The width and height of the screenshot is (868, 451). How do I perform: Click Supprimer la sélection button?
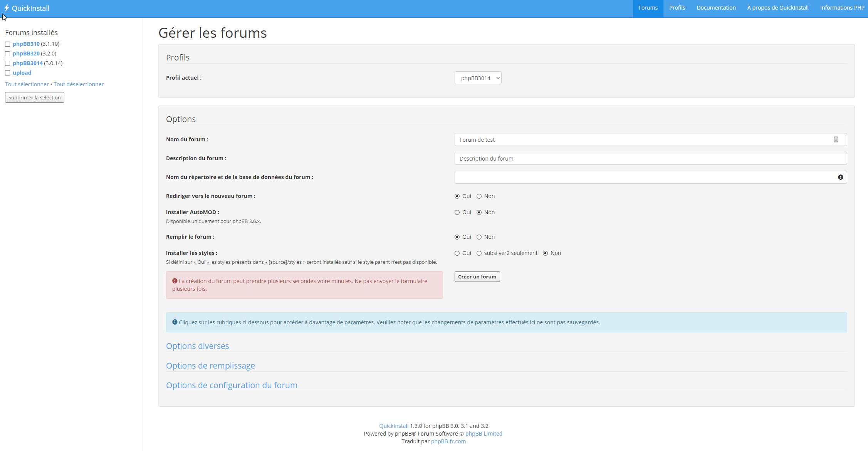tap(34, 97)
